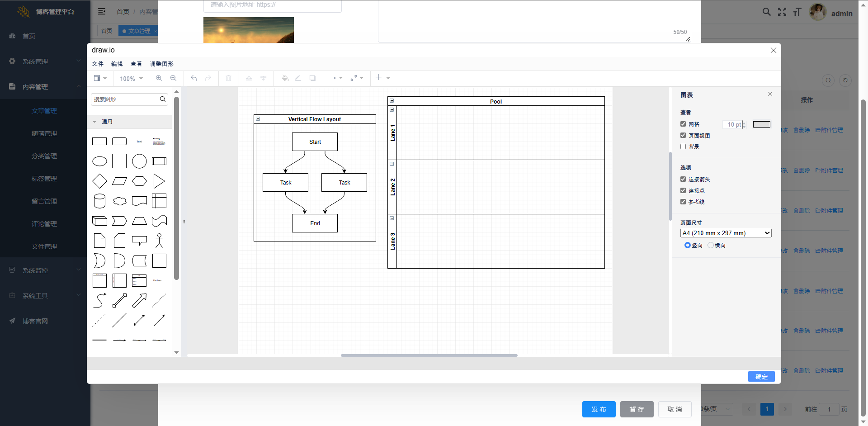Click the fill color bucket icon
Image resolution: width=868 pixels, height=426 pixels.
tap(285, 78)
